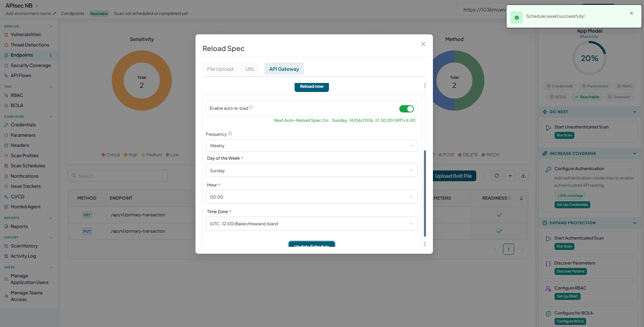Open CI/CD settings
Image resolution: width=644 pixels, height=327 pixels.
(17, 197)
